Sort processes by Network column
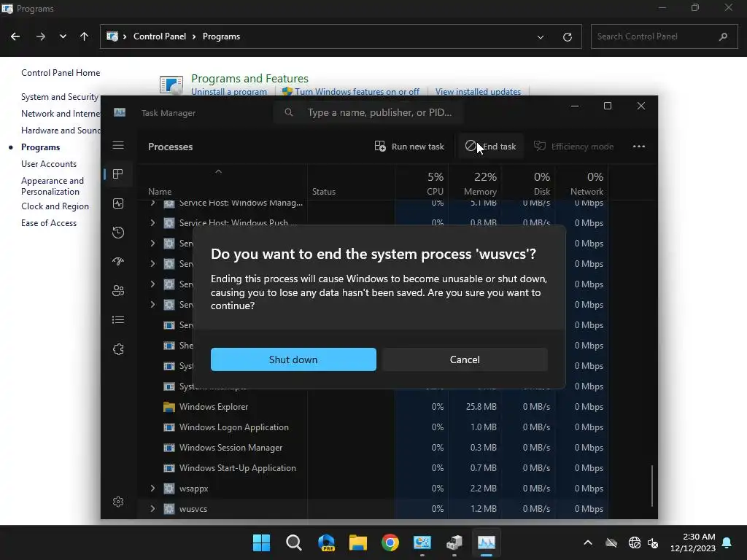This screenshot has width=747, height=560. [581, 183]
